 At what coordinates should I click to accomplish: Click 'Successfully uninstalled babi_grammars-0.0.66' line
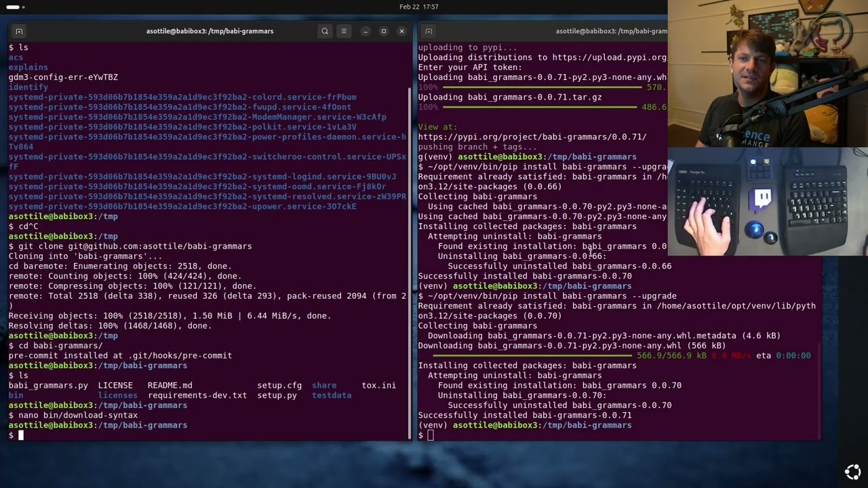coord(559,266)
